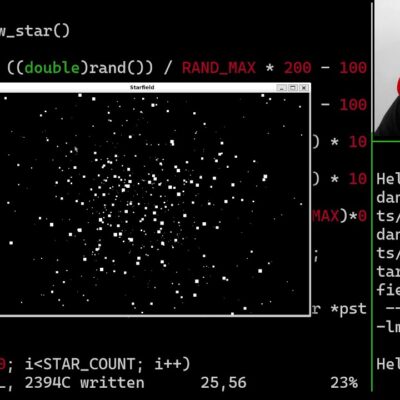Maximize the Starfield window

(x=293, y=88)
